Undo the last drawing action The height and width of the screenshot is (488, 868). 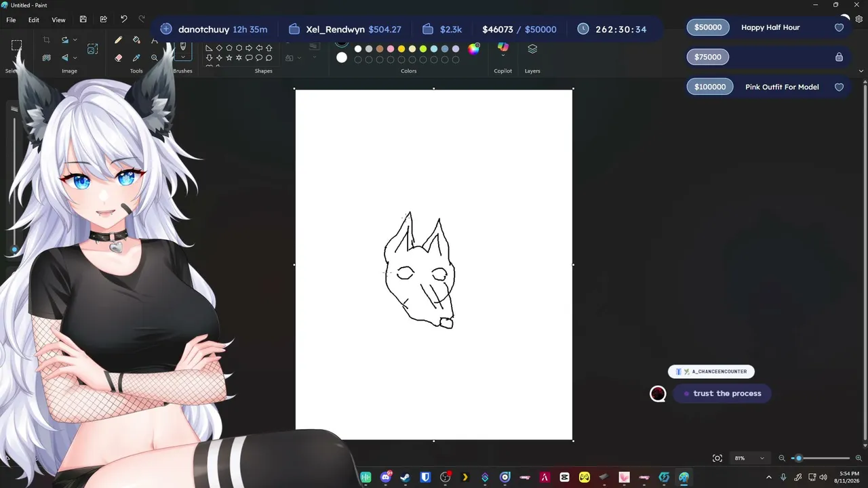click(x=123, y=20)
